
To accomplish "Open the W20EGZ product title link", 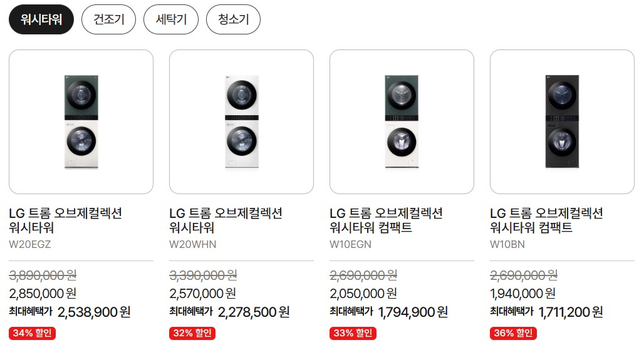I will (x=65, y=220).
